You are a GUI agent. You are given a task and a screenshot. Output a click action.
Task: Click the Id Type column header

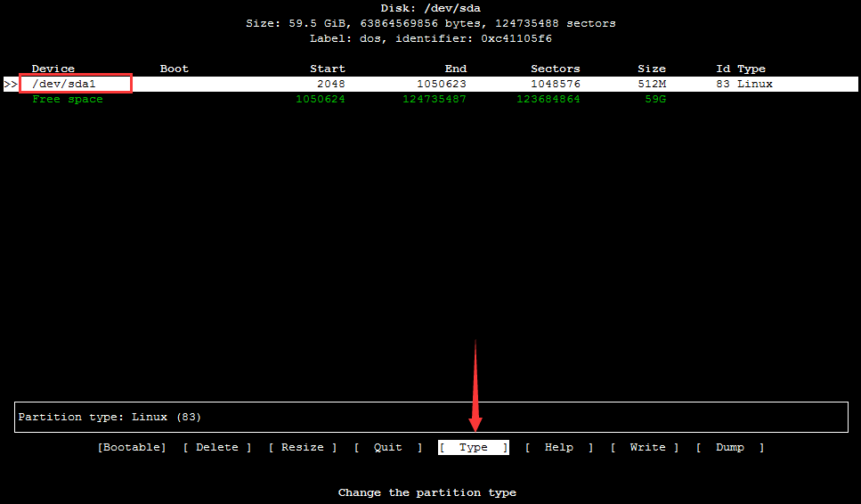pos(740,69)
